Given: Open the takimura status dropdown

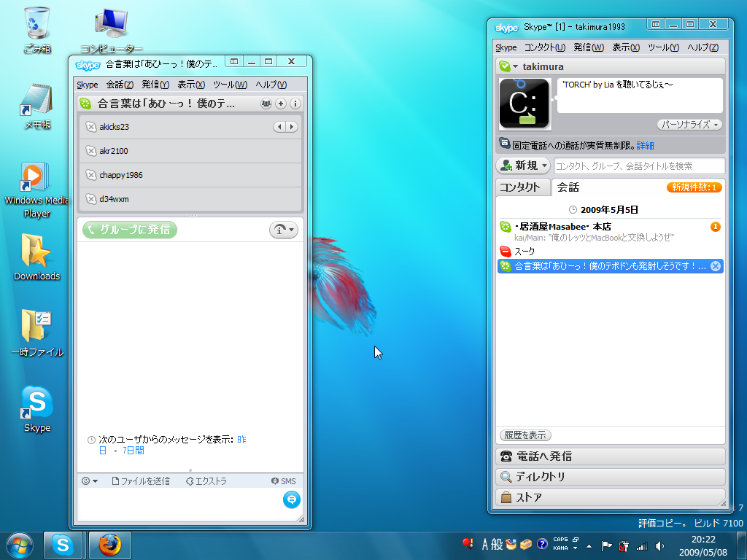Looking at the screenshot, I should (x=508, y=66).
